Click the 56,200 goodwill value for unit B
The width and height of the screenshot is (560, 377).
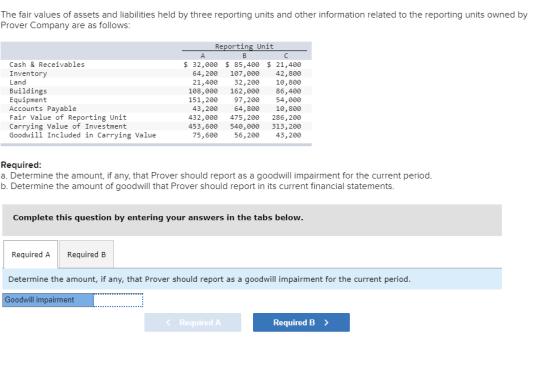[x=247, y=135]
